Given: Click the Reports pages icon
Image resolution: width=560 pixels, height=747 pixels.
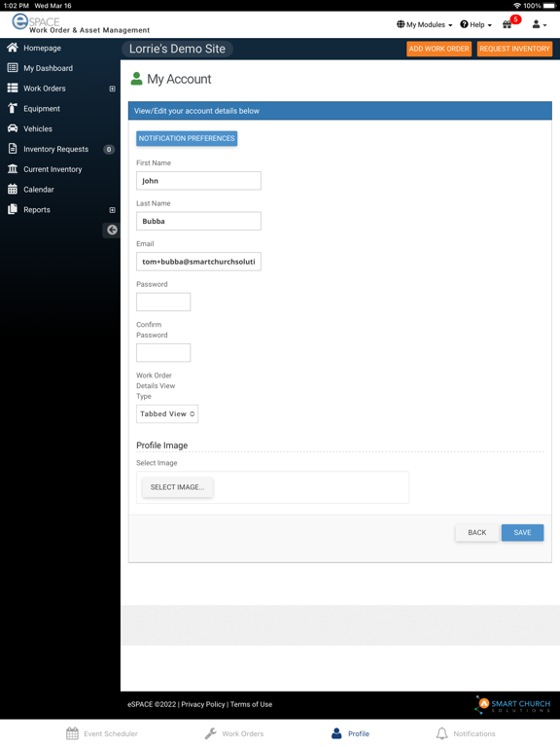Looking at the screenshot, I should tap(13, 209).
